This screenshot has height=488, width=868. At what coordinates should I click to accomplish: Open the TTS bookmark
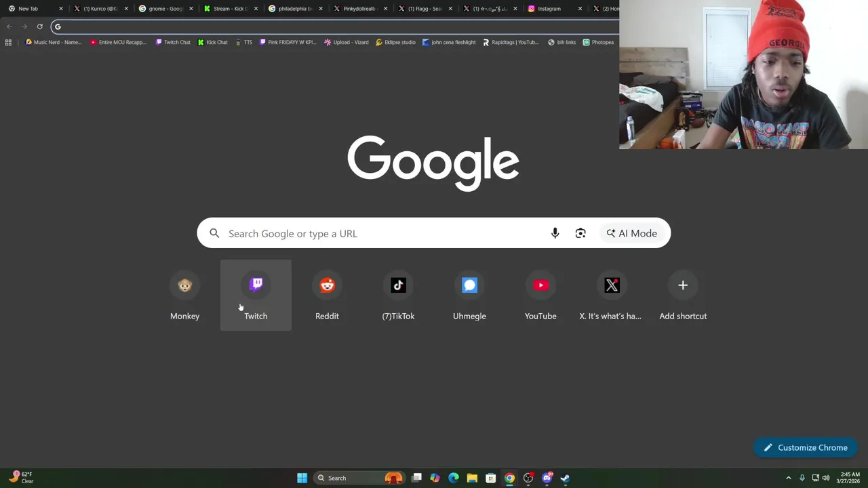click(243, 42)
